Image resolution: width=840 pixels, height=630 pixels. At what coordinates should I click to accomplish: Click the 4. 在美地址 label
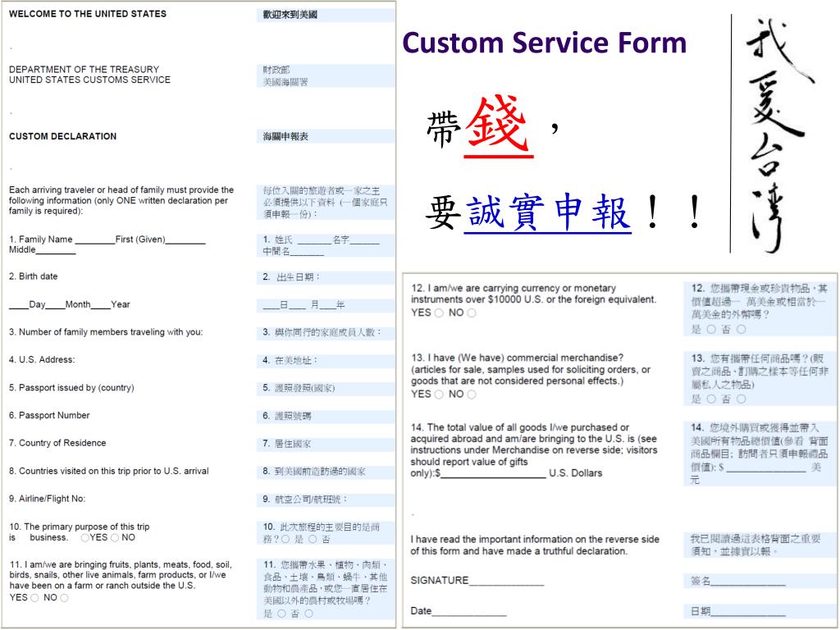coord(290,361)
